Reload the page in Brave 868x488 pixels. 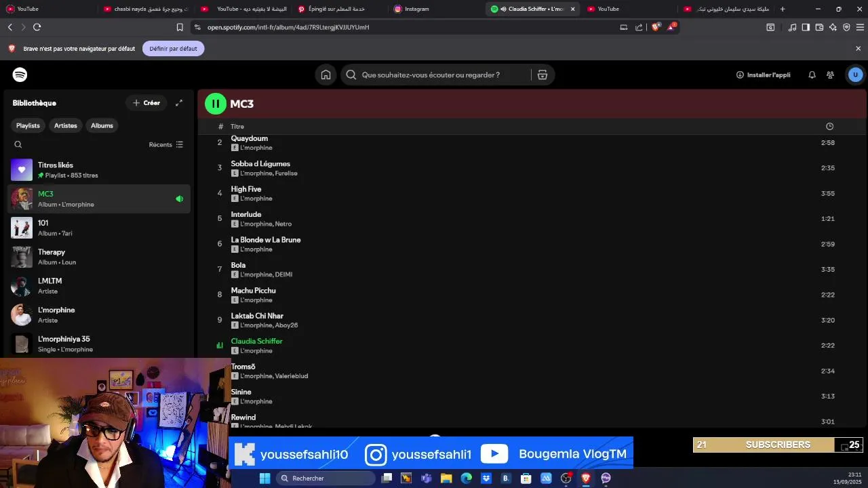(x=37, y=27)
